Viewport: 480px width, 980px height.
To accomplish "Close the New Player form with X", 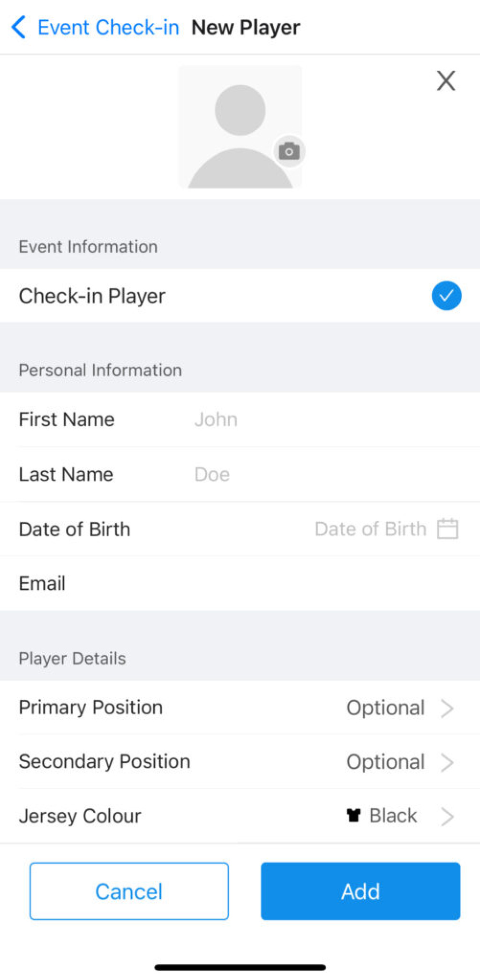I will tap(446, 81).
